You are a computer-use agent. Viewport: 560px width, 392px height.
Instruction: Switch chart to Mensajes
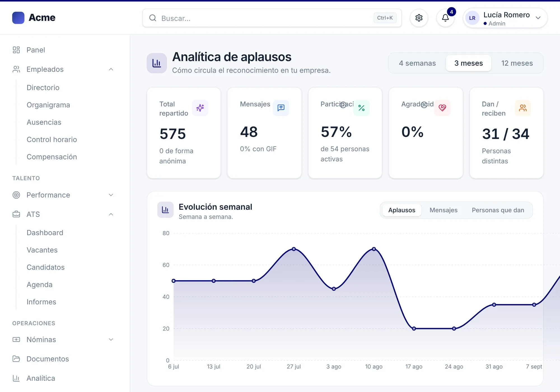pos(443,210)
